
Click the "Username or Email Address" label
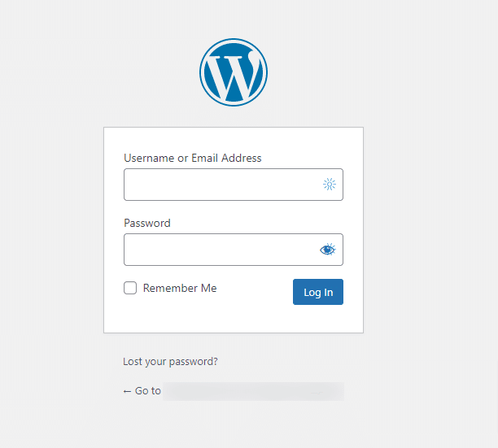coord(193,158)
